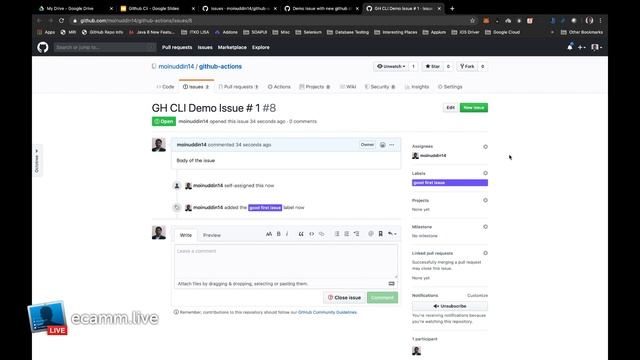Open the plus create-new menu in header
Image resolution: width=640 pixels, height=360 pixels.
coord(582,47)
